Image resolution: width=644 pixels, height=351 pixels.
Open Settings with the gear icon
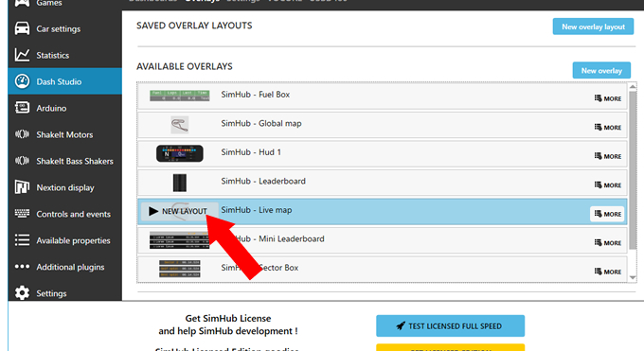pos(65,293)
